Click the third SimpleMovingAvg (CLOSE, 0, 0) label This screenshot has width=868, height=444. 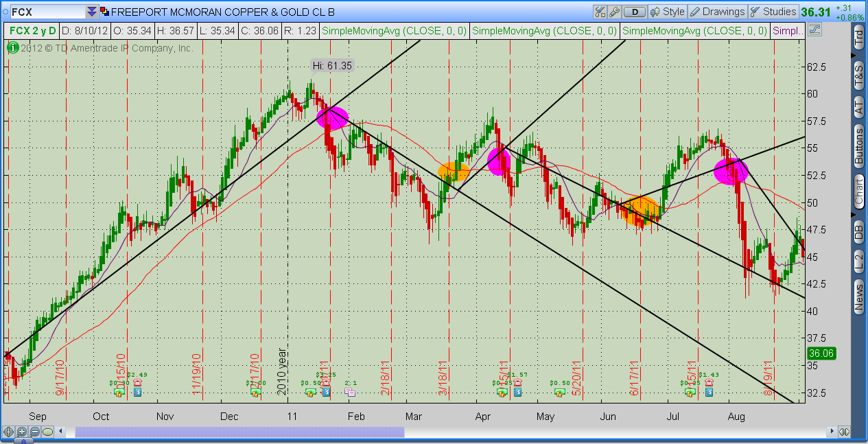(694, 30)
